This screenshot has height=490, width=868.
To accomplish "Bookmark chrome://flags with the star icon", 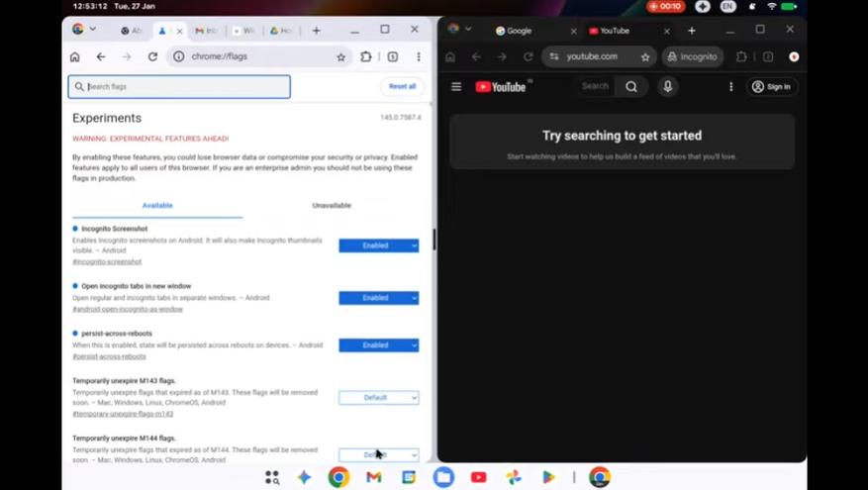I will click(x=341, y=57).
